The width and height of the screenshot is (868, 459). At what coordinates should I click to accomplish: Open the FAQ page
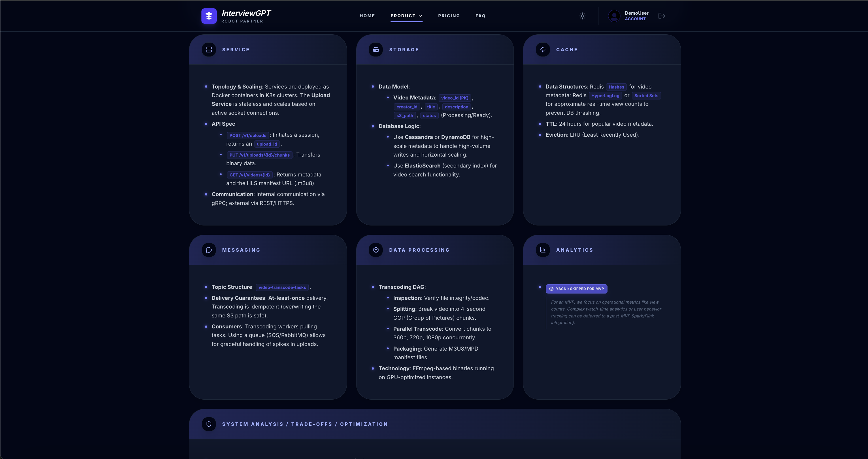coord(480,16)
